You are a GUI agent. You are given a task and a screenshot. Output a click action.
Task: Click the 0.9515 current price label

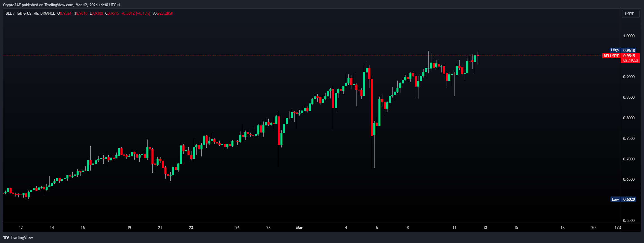629,56
